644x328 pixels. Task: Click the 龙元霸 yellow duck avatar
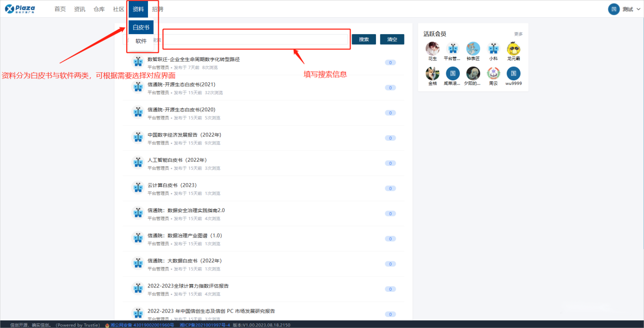pos(514,48)
